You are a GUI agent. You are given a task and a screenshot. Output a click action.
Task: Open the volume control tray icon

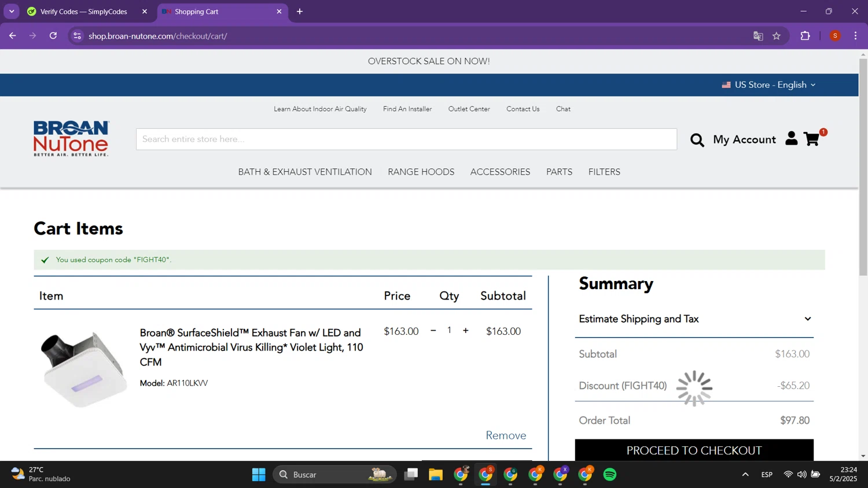pyautogui.click(x=801, y=475)
